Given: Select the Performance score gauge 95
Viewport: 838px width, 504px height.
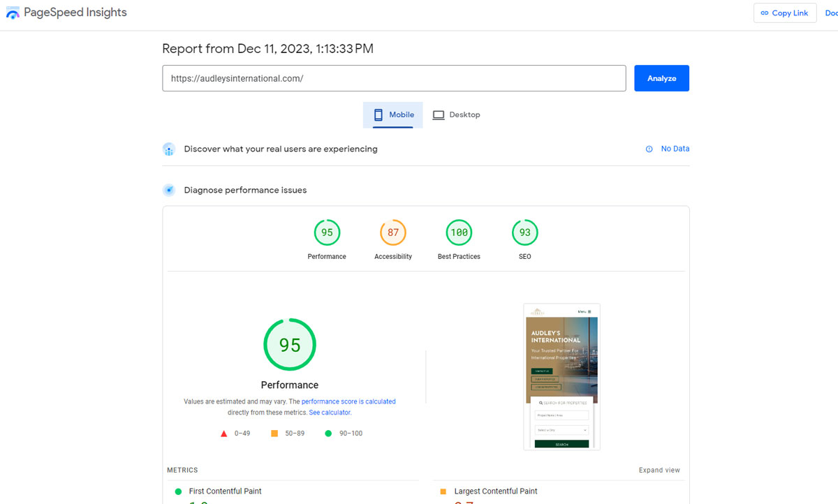Looking at the screenshot, I should pos(327,232).
